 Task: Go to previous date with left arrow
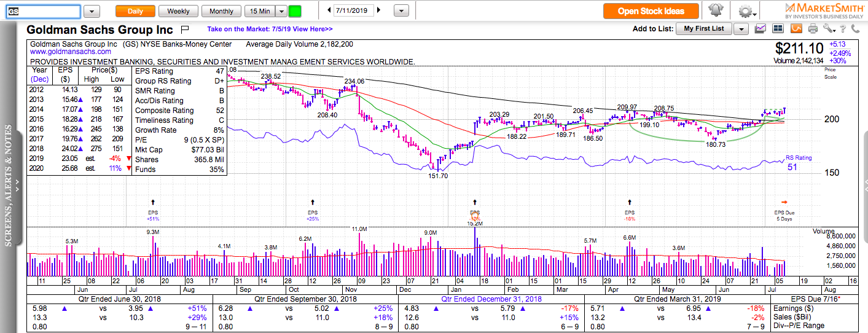pos(329,10)
